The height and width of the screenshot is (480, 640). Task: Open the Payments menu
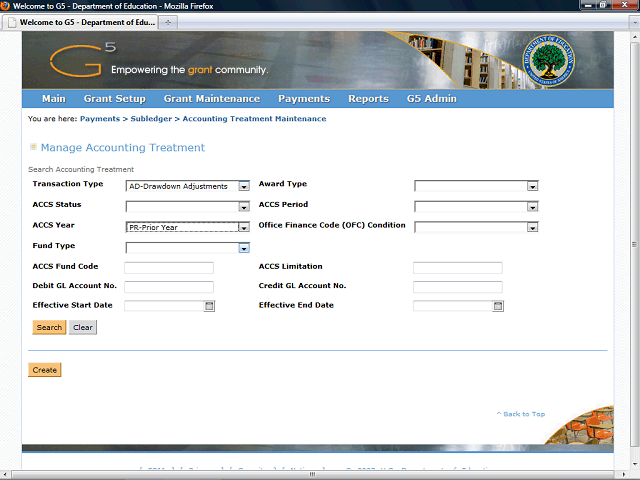[x=304, y=99]
